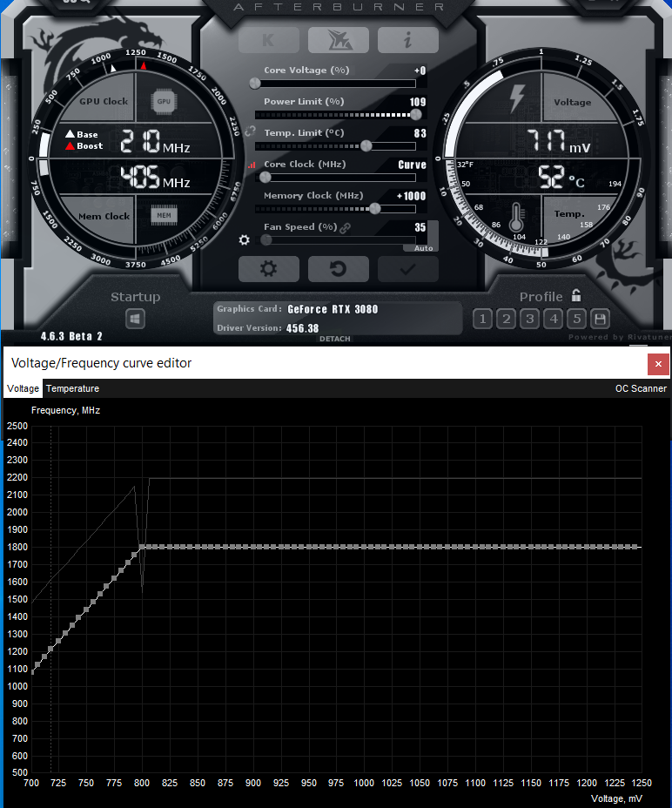Click the Power Limit value 109
Image resolution: width=672 pixels, height=808 pixels.
[418, 102]
